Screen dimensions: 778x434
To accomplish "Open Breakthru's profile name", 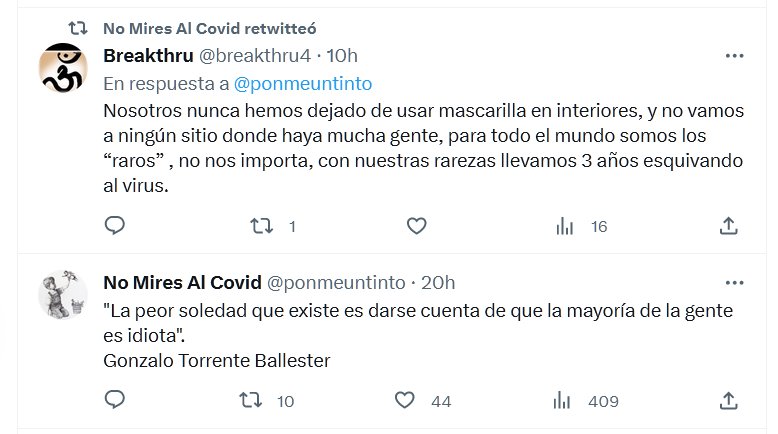I will [x=149, y=55].
